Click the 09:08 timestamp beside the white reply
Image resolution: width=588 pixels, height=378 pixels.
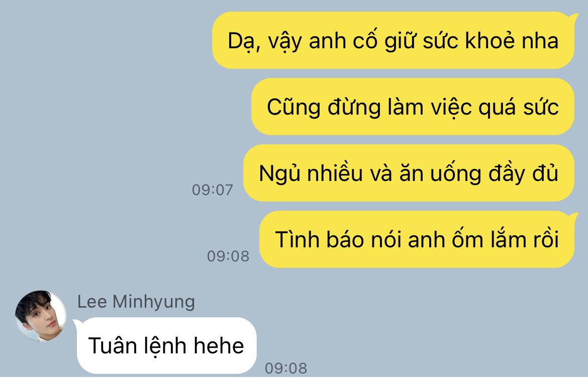286,368
